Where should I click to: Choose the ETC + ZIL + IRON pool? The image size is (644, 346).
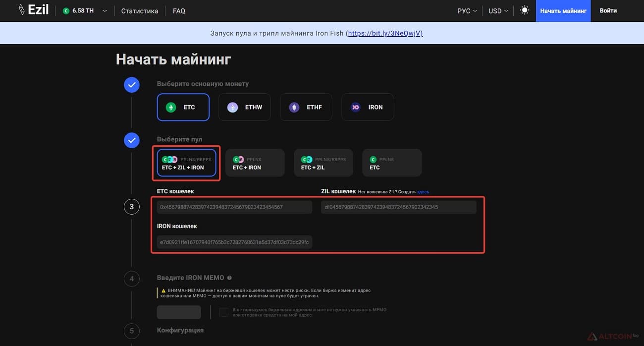(187, 163)
